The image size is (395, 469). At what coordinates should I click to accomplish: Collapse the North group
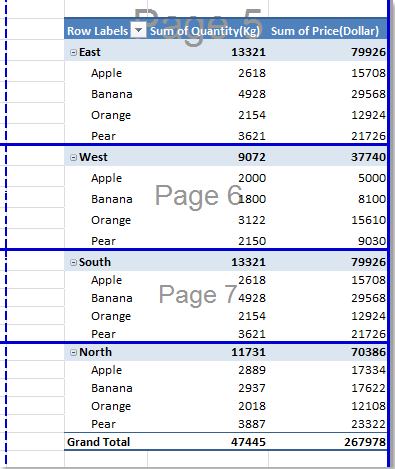click(73, 352)
